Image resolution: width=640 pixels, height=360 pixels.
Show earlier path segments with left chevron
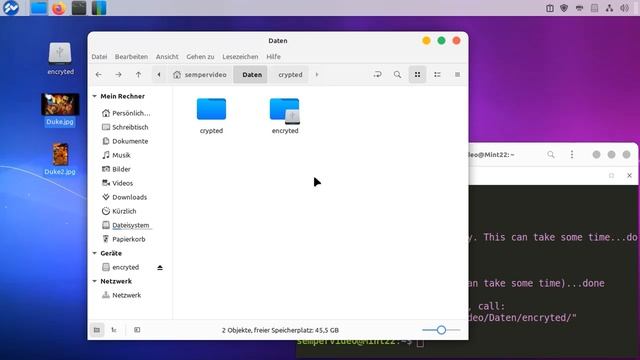(159, 75)
